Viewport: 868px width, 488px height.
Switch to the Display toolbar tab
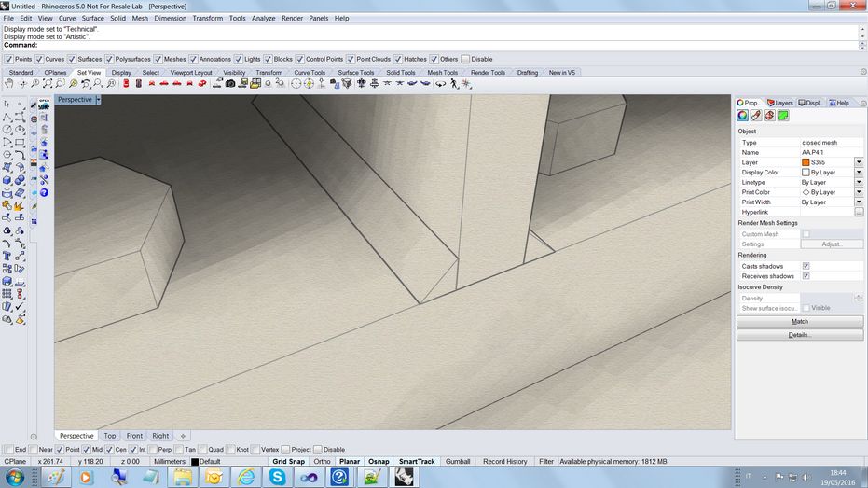tap(121, 73)
